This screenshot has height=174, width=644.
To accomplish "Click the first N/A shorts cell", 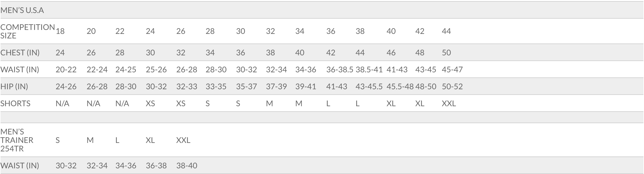I will click(62, 103).
